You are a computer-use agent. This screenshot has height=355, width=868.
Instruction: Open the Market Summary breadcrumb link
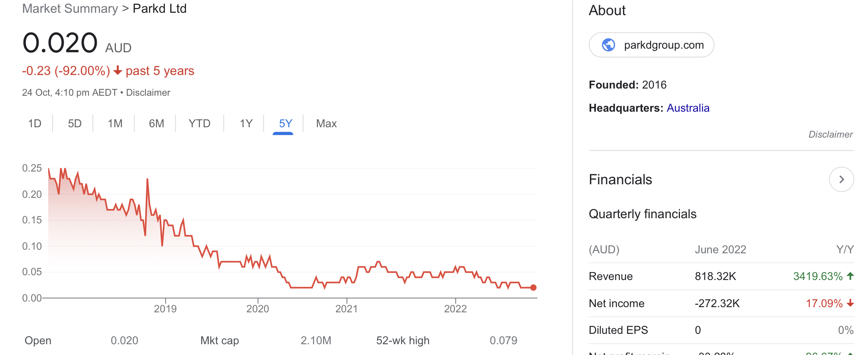(70, 8)
